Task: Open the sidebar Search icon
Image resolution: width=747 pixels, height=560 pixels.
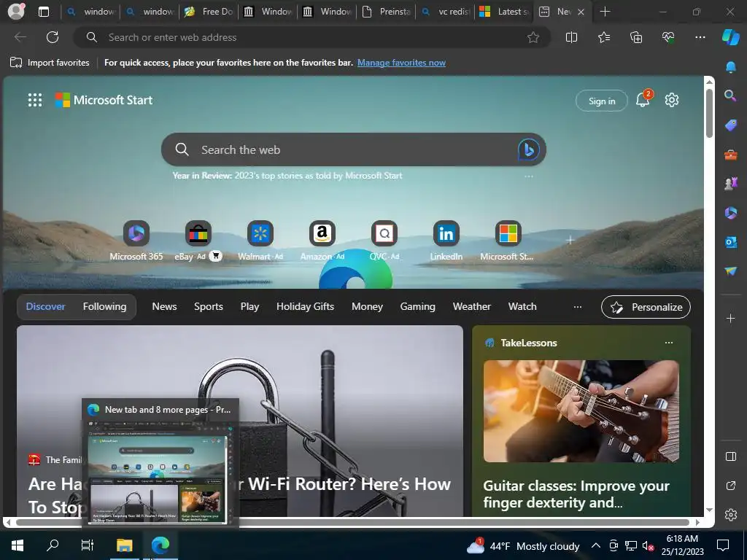Action: [x=730, y=96]
